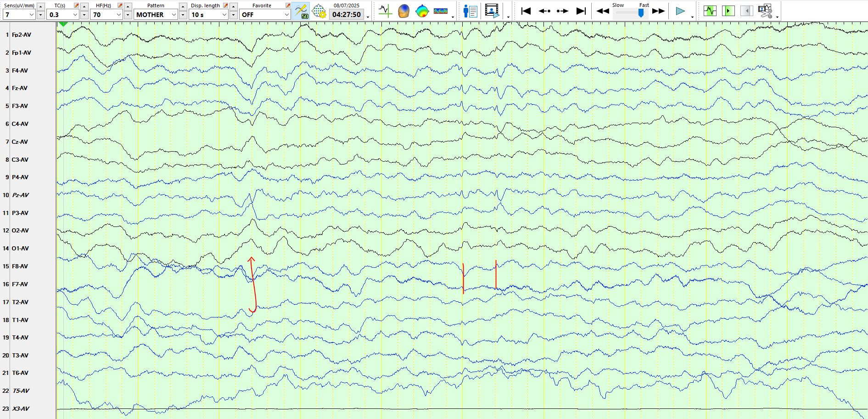
Task: Open the 3D head model view
Action: point(403,11)
